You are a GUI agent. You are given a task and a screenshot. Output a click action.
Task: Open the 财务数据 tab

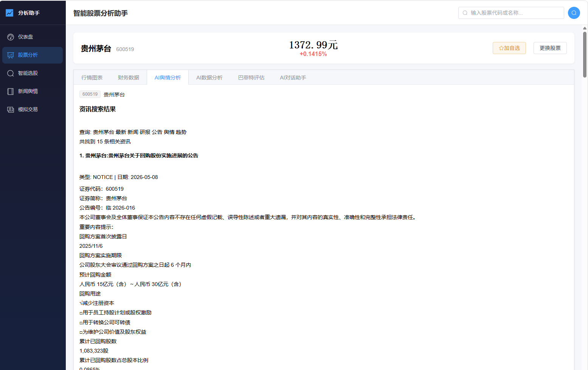[x=129, y=78]
